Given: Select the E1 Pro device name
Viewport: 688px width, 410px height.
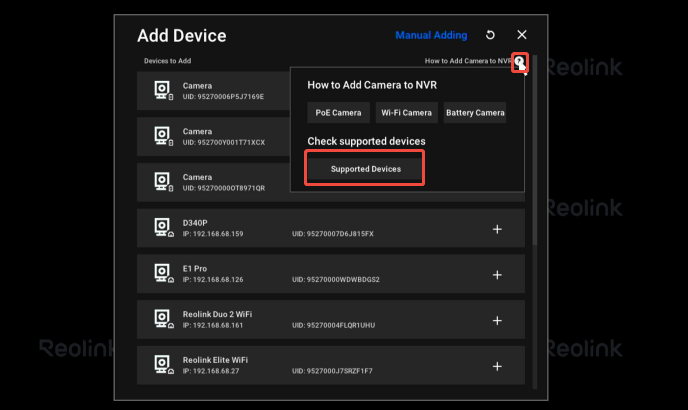Looking at the screenshot, I should coord(195,268).
